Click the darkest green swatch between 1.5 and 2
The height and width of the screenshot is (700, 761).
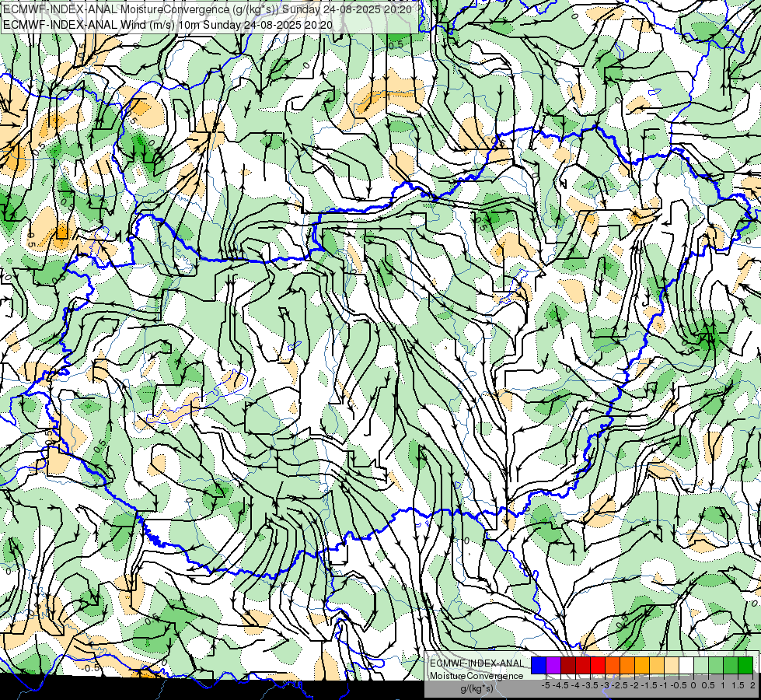(745, 665)
